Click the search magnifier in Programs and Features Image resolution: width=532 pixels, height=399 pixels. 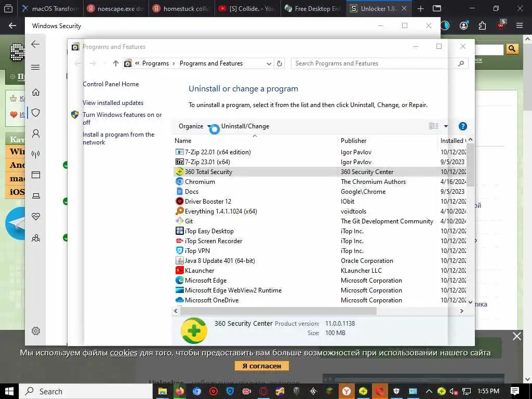click(461, 63)
